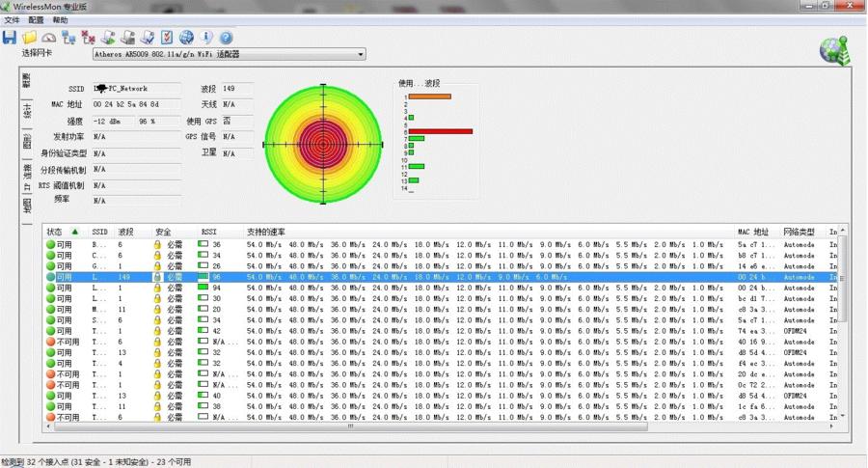Click the 网络类型 column header
This screenshot has width=868, height=468.
click(x=802, y=232)
